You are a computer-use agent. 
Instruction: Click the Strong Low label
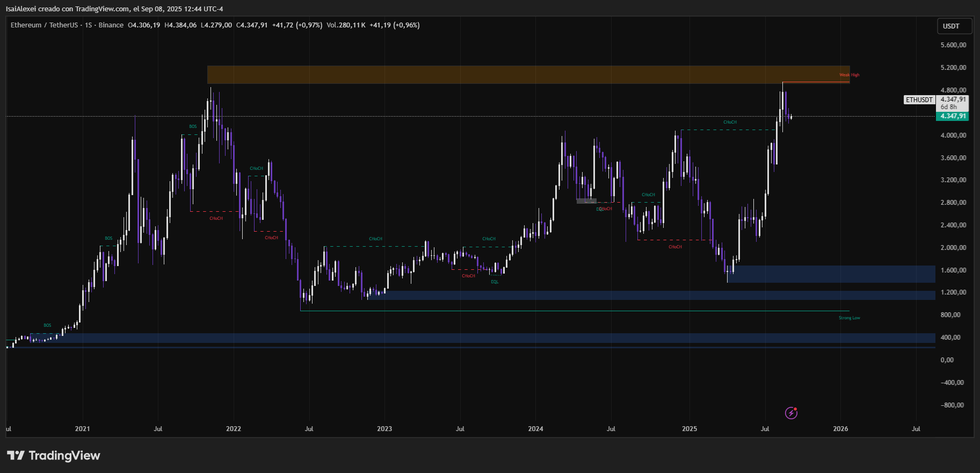(x=849, y=318)
